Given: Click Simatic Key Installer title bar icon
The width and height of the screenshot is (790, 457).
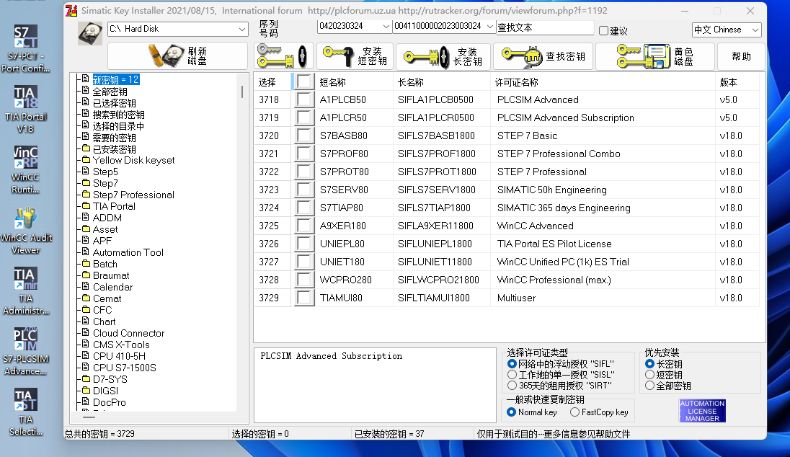Looking at the screenshot, I should [x=72, y=10].
